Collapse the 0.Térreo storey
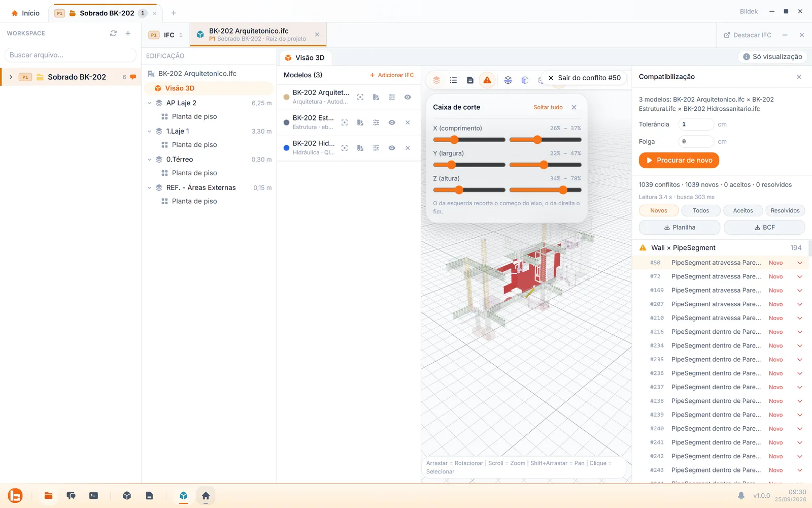This screenshot has height=508, width=812. [x=150, y=160]
